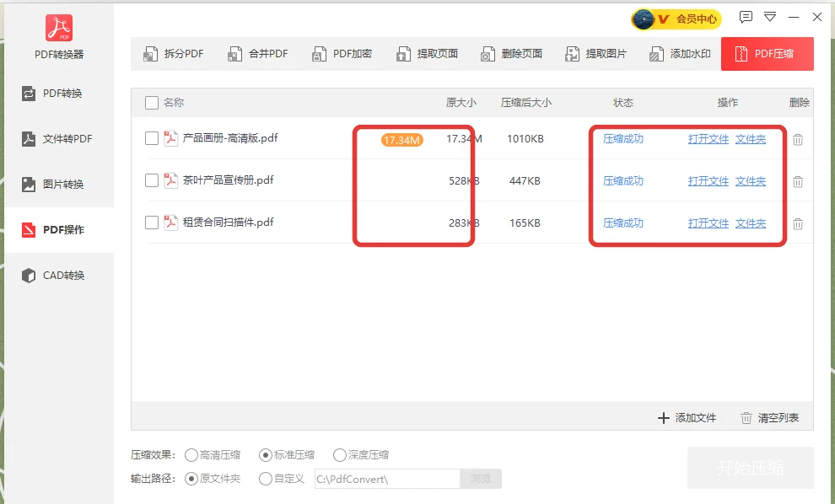The width and height of the screenshot is (835, 504).
Task: Click the PDF icon of 茶叶产品宣传册.pdf
Action: point(170,180)
